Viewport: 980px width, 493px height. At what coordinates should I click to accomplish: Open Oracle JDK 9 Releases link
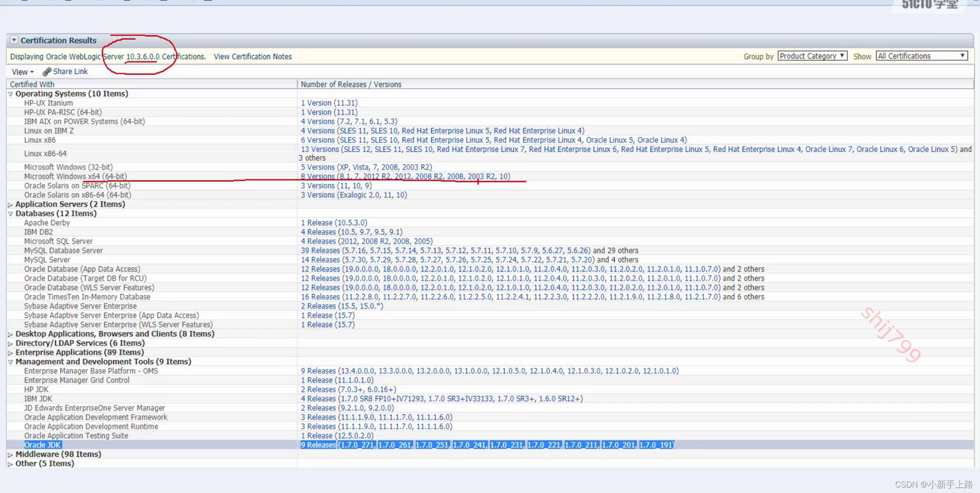coord(488,445)
